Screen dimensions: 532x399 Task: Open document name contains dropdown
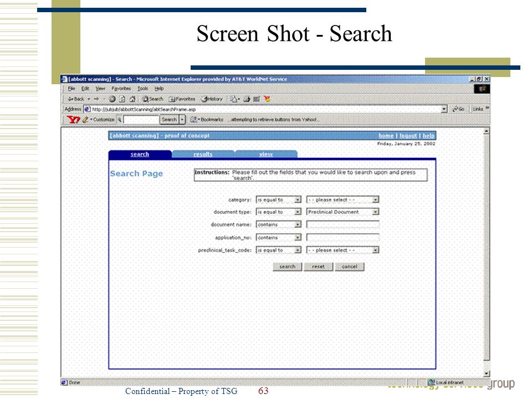[x=279, y=224]
